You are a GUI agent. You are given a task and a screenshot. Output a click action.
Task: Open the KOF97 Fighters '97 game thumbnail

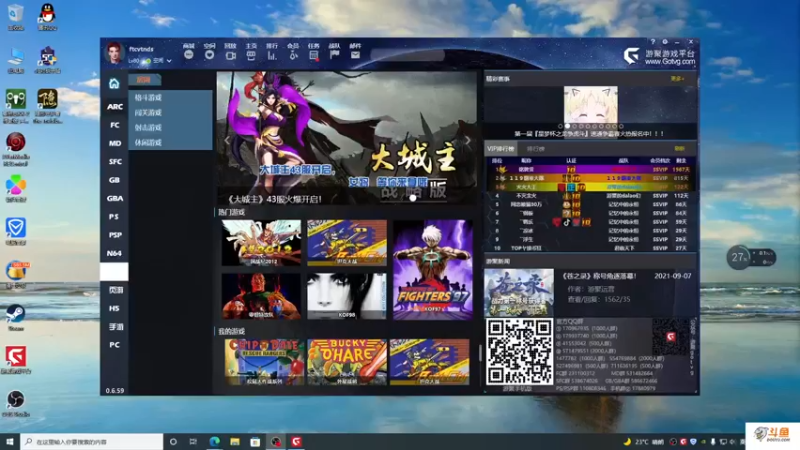433,269
